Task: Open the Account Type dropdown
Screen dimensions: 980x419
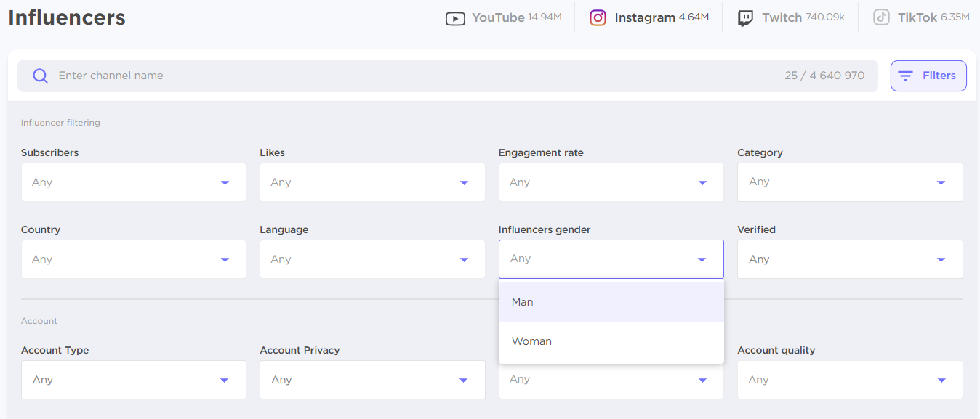Action: pos(133,380)
